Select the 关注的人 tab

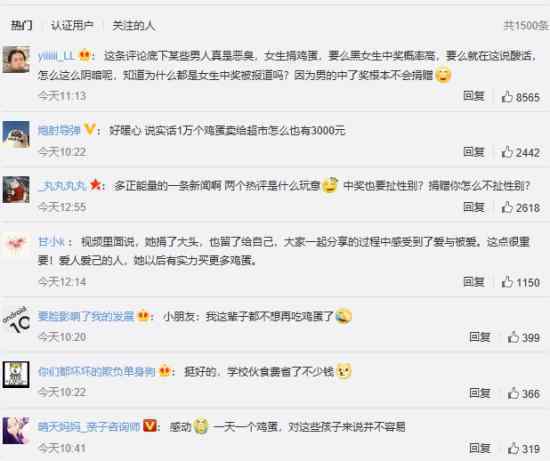click(x=133, y=26)
